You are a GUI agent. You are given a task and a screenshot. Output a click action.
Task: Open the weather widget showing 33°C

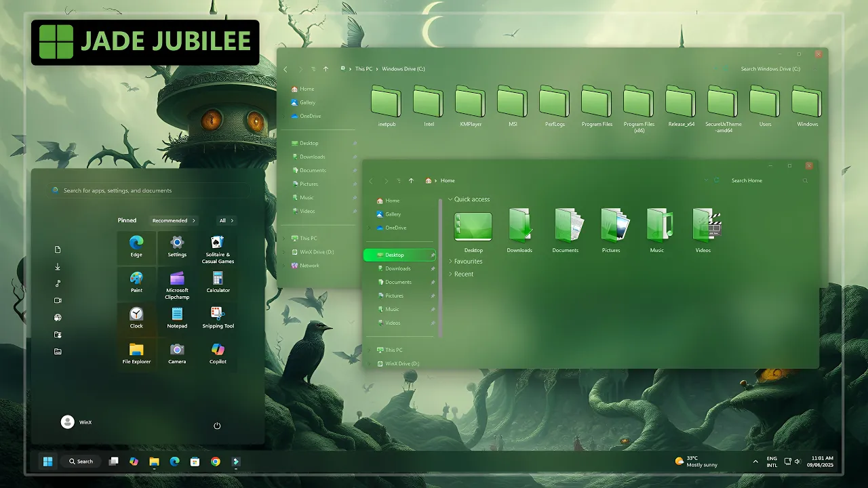(696, 462)
